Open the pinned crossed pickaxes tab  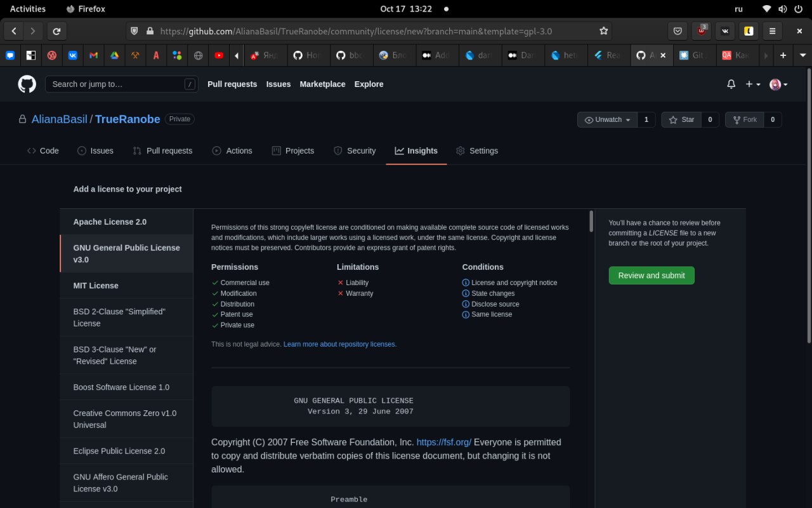point(135,55)
